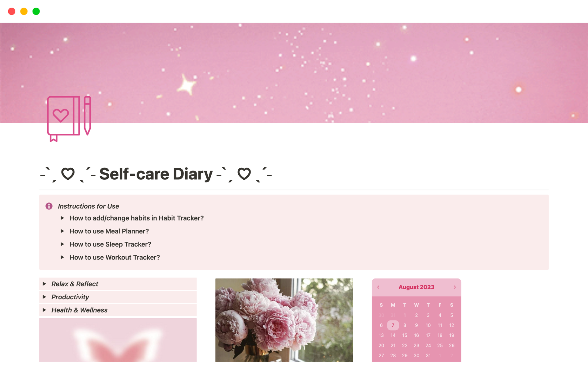Click the August 2023 month label
Viewport: 588px width, 368px height.
[417, 287]
